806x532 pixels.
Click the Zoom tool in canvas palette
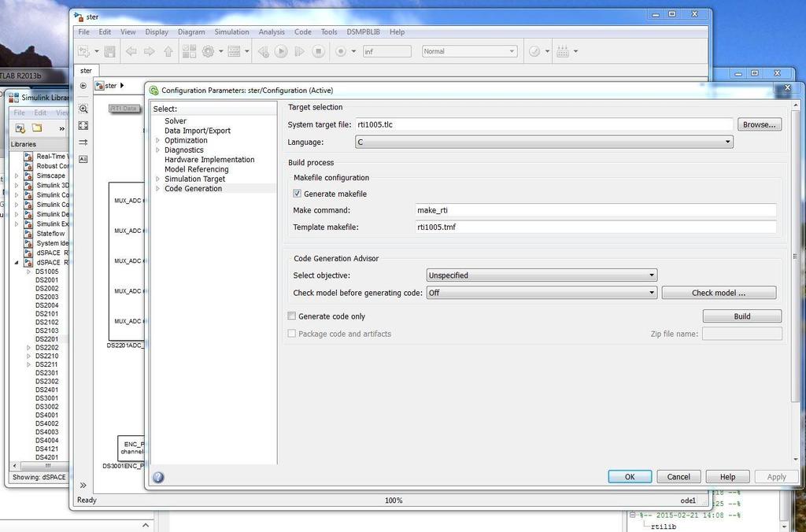83,109
